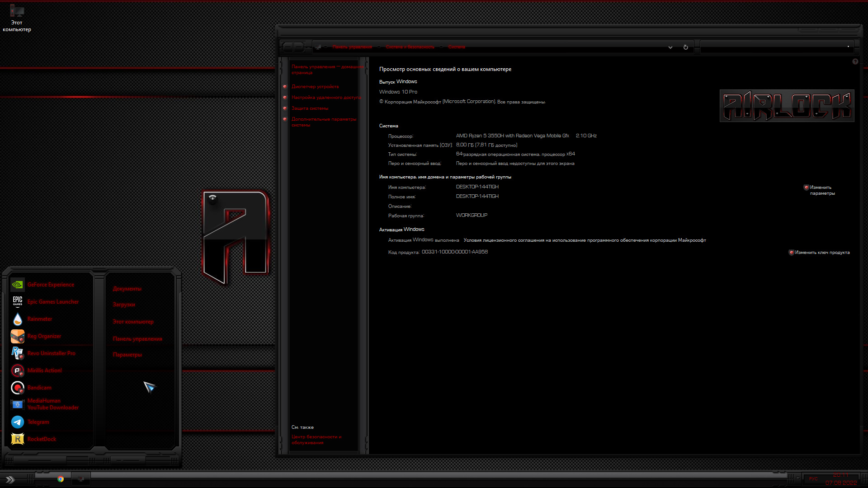Image resolution: width=868 pixels, height=488 pixels.
Task: Select Панель управления start menu entry
Action: pos(137,339)
